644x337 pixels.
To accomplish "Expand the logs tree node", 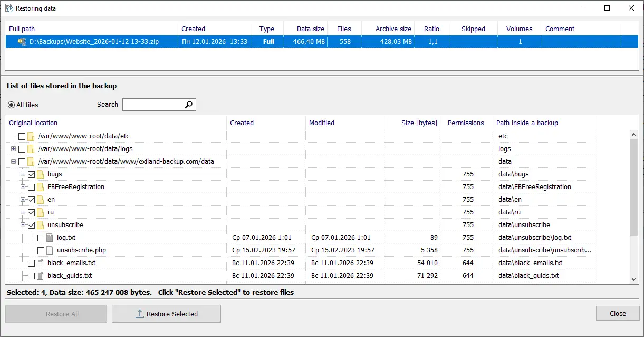I will [x=13, y=148].
